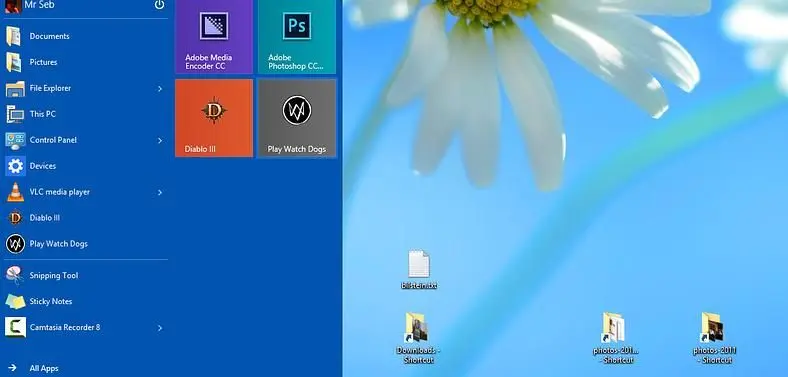Click the Mr Seb user name

[39, 5]
